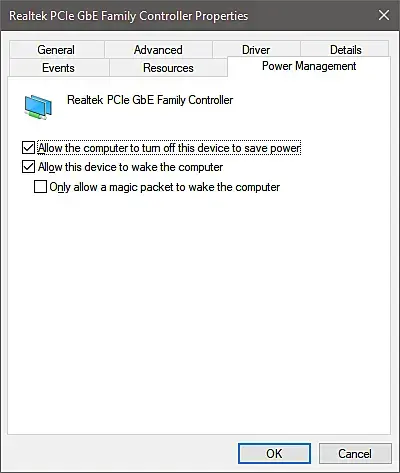Go to the Driver tab
Screen dimensions: 400x473
point(256,50)
